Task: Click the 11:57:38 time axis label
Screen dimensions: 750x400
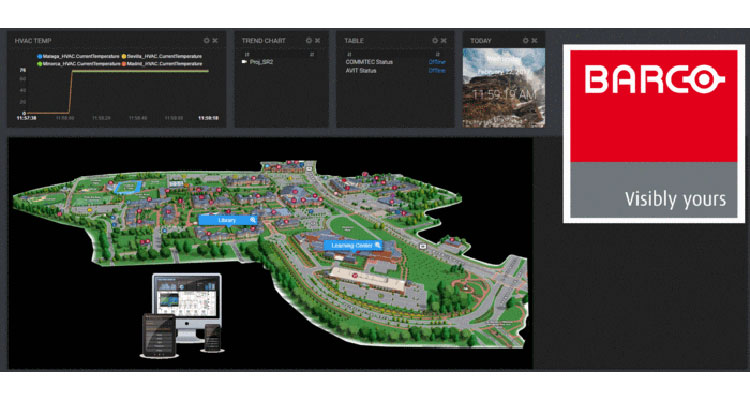Action: (27, 118)
